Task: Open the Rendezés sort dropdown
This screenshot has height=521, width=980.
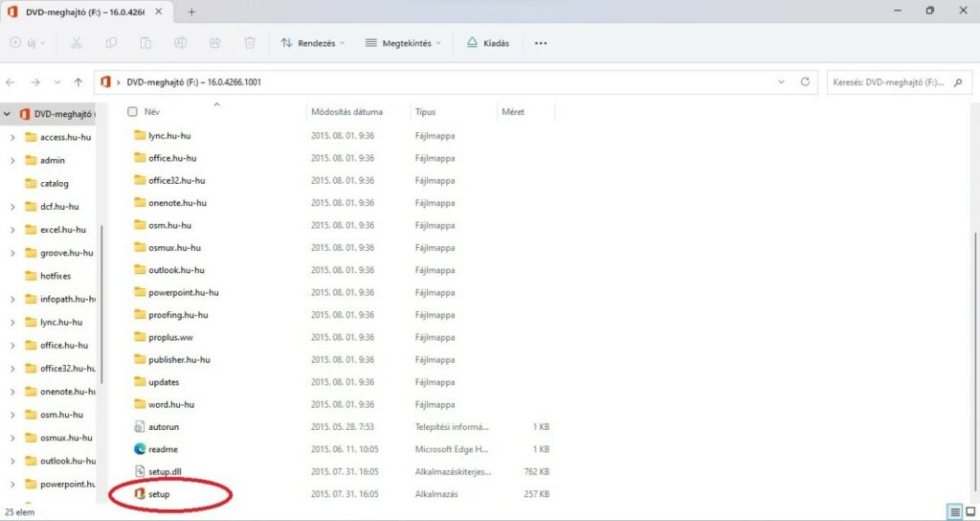Action: [x=313, y=43]
